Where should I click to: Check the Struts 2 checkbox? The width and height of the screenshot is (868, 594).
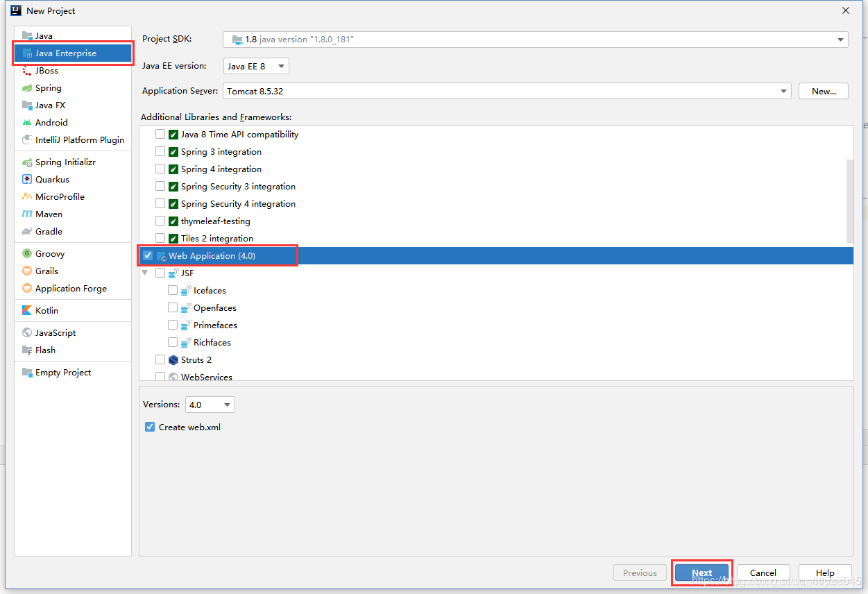tap(160, 360)
